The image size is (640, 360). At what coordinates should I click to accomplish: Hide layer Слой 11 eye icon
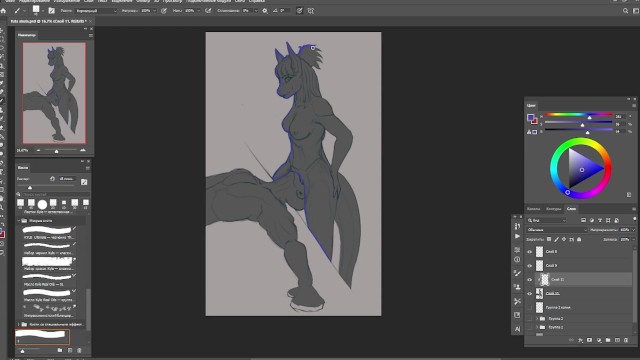click(530, 280)
